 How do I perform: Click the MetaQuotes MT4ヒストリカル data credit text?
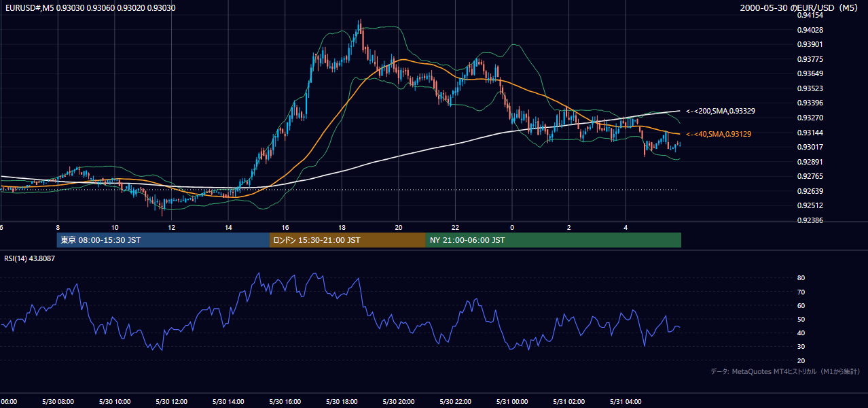(x=786, y=371)
